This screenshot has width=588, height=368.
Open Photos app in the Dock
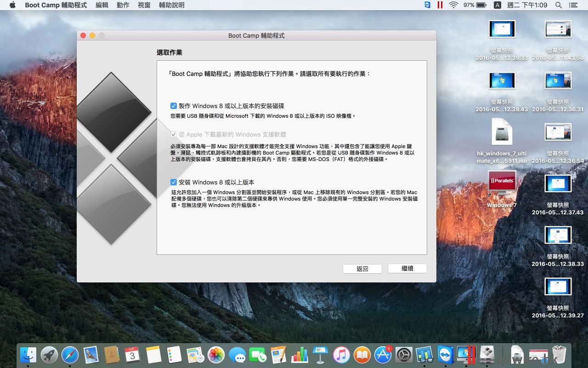[215, 355]
